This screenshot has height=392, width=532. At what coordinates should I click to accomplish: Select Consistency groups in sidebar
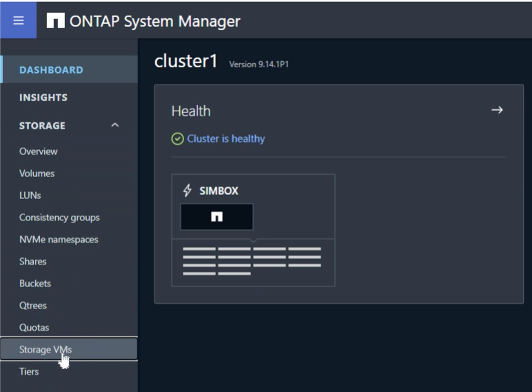(59, 218)
